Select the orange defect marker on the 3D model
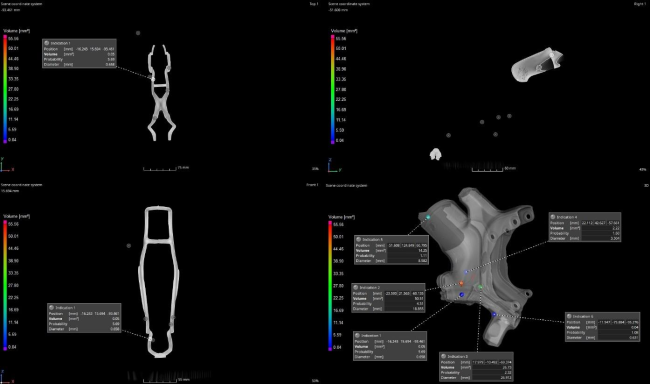650x384 pixels. click(x=461, y=284)
